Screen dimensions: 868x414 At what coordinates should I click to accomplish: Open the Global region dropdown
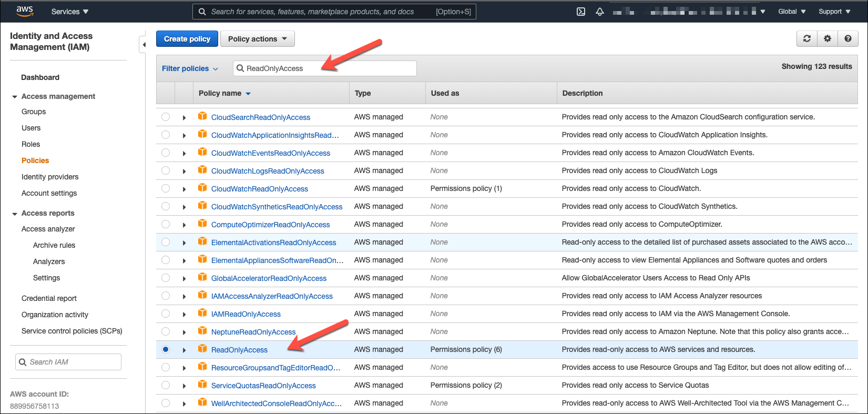(x=792, y=12)
